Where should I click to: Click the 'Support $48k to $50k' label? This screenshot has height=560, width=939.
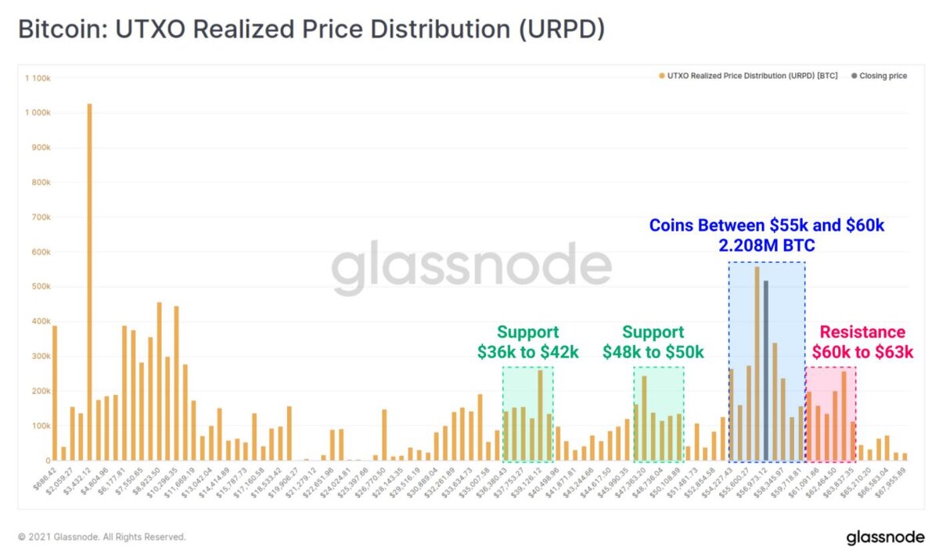(x=653, y=342)
